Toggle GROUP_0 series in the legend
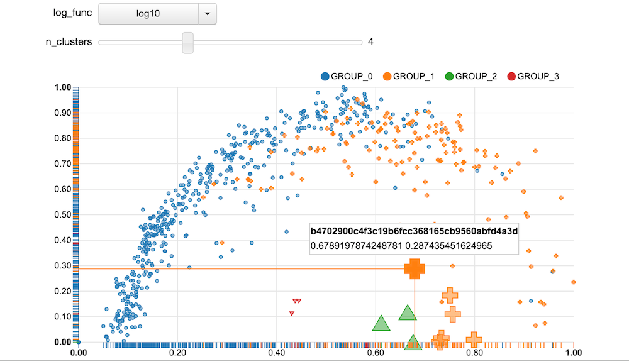 [x=347, y=76]
